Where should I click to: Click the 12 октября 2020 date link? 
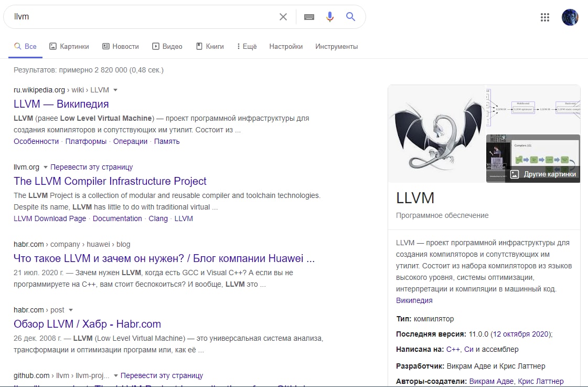pyautogui.click(x=520, y=334)
